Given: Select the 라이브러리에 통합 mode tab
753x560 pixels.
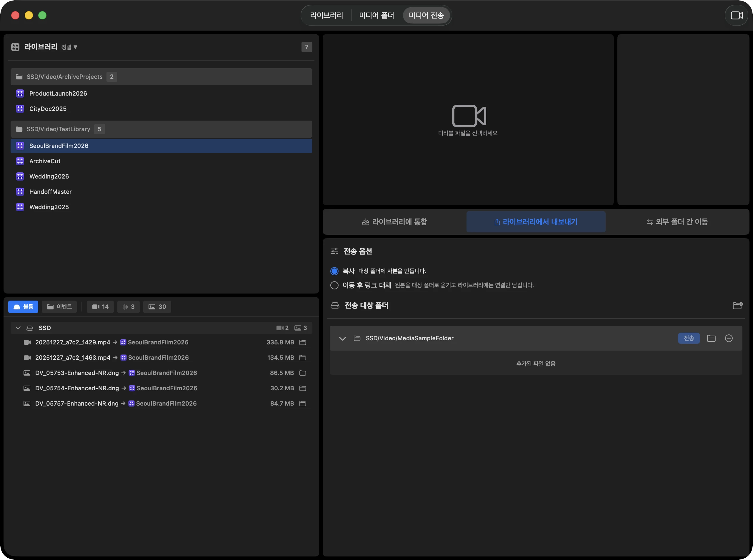Looking at the screenshot, I should (395, 222).
